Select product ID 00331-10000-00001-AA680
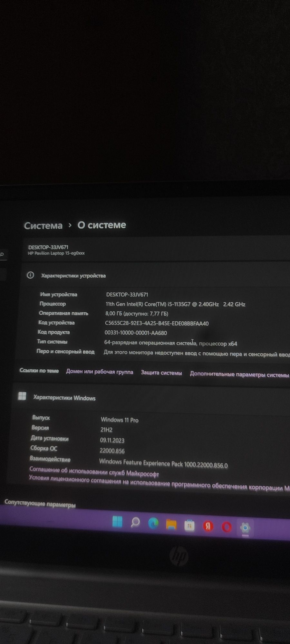Image resolution: width=290 pixels, height=644 pixels. pos(136,333)
